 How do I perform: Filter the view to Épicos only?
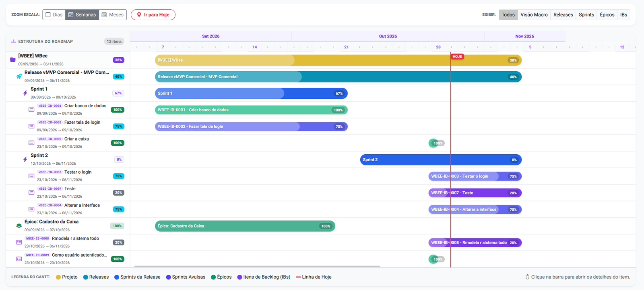pyautogui.click(x=607, y=14)
